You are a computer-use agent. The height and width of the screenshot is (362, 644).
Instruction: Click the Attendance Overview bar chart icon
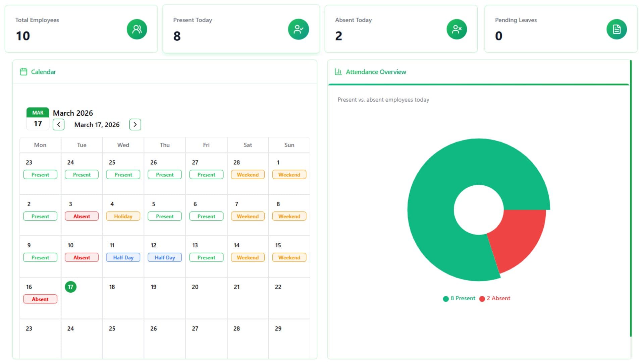point(338,72)
